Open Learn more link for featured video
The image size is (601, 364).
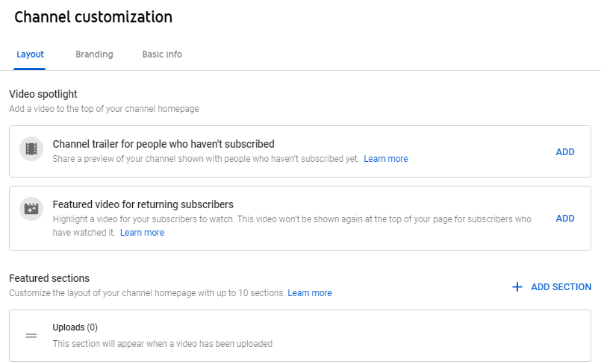click(x=142, y=233)
